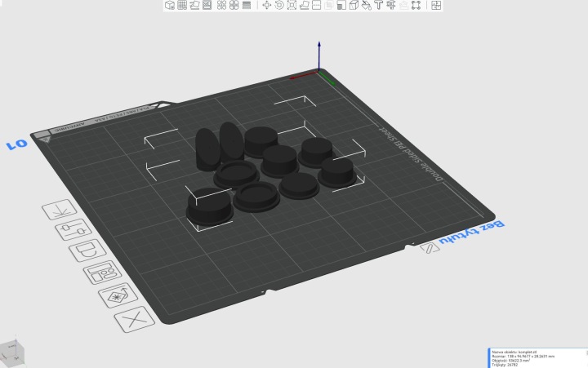The image size is (588, 368).
Task: Select the Scale tool
Action: coord(292,5)
